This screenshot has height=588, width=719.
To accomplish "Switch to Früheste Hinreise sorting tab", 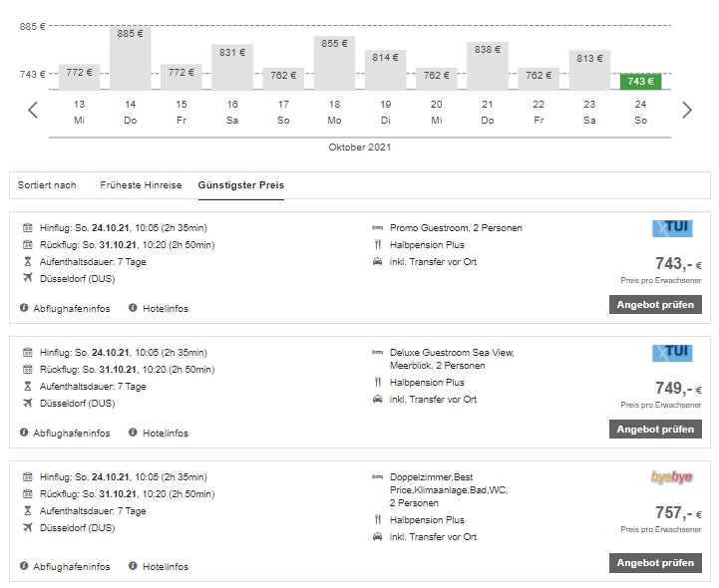I will tap(141, 185).
